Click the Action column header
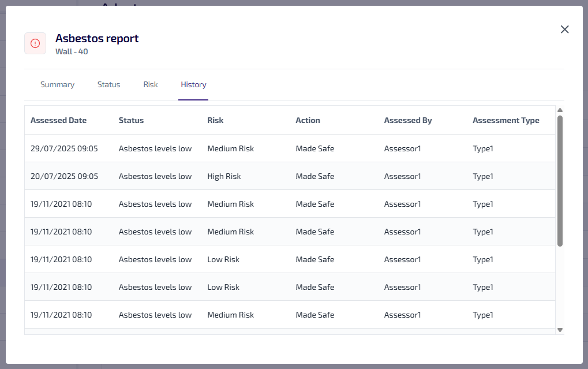This screenshot has height=369, width=588. pos(308,120)
